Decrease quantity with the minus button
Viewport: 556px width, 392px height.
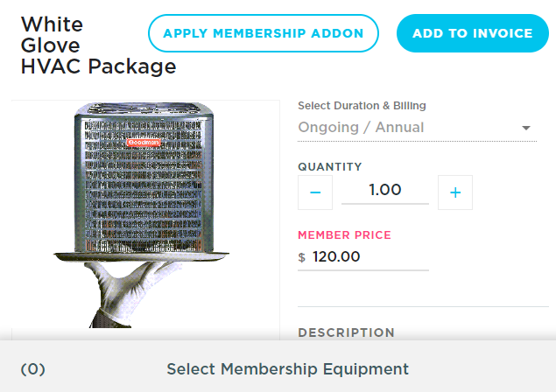(315, 192)
